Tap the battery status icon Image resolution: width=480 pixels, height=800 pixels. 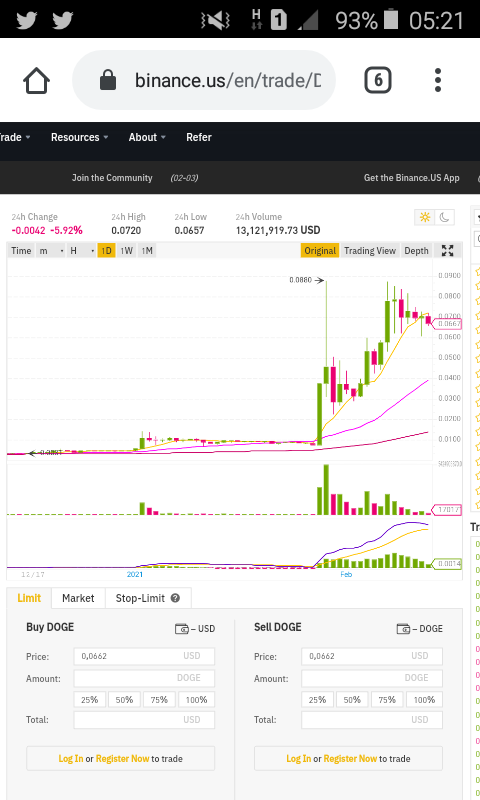[391, 19]
